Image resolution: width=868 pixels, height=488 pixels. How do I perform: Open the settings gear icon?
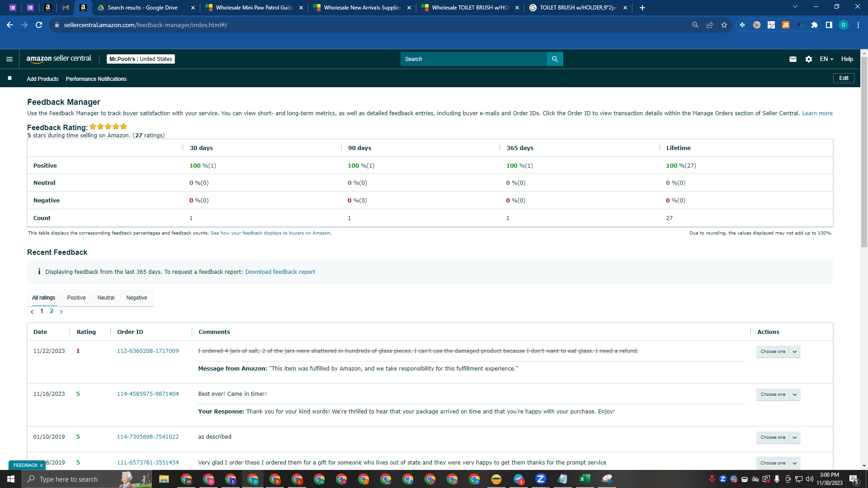(809, 59)
